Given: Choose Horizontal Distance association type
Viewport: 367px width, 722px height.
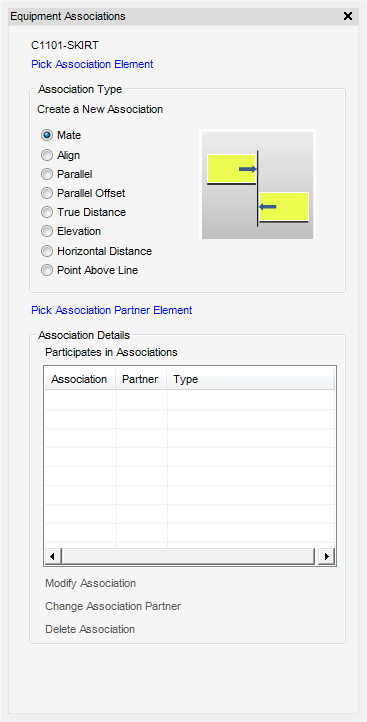Looking at the screenshot, I should point(47,251).
